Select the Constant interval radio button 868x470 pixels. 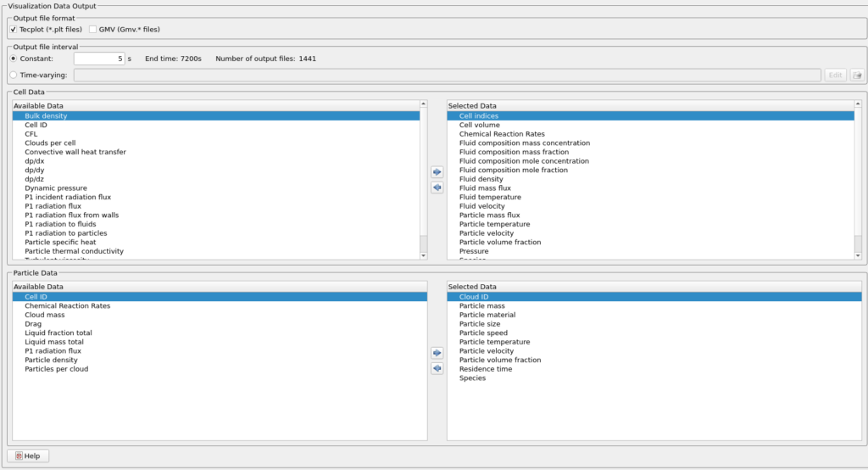pyautogui.click(x=14, y=59)
